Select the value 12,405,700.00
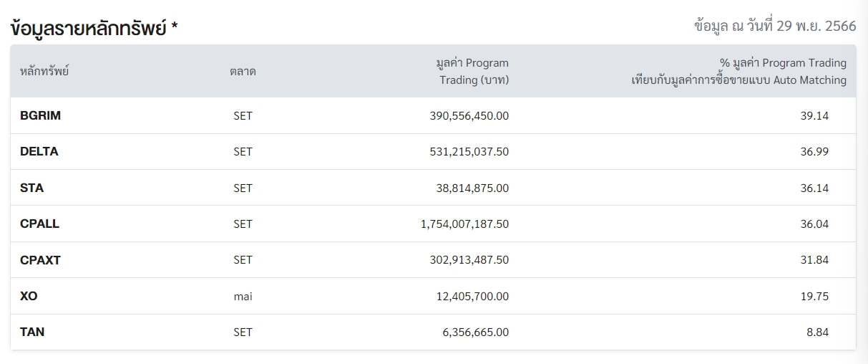Image resolution: width=868 pixels, height=364 pixels. (473, 296)
